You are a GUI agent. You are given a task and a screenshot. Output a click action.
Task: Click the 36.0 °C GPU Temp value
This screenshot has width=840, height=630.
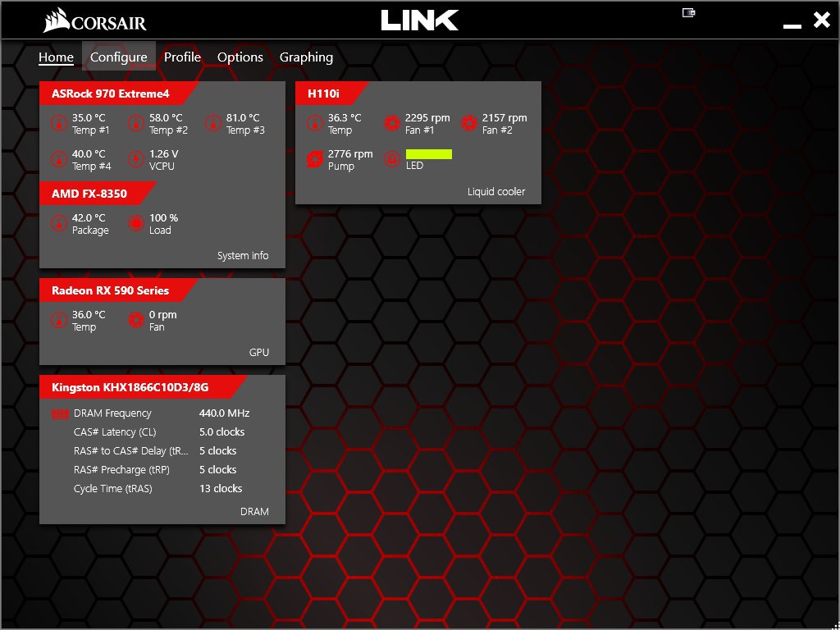coord(89,314)
